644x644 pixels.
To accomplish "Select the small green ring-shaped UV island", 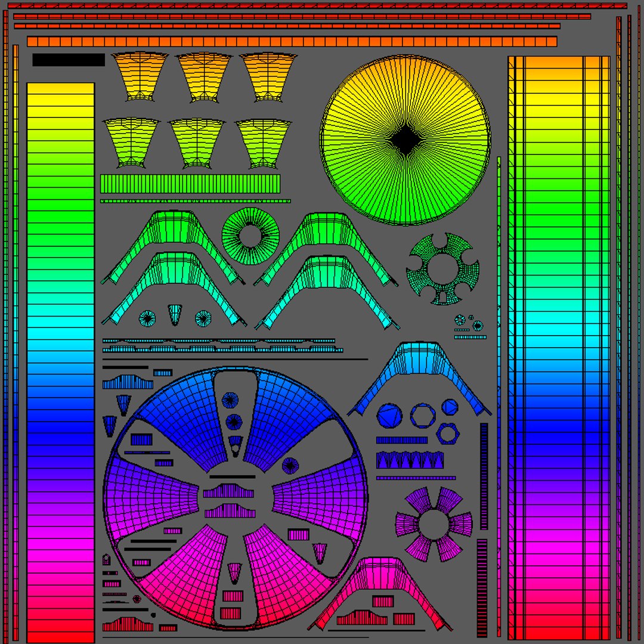I will coord(250,236).
